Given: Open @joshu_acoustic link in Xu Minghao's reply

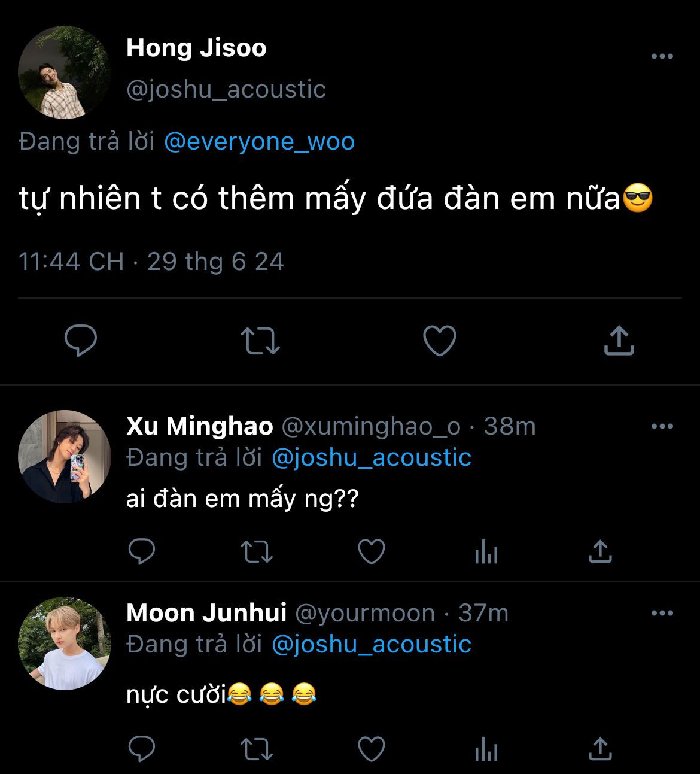Looking at the screenshot, I should click(372, 457).
